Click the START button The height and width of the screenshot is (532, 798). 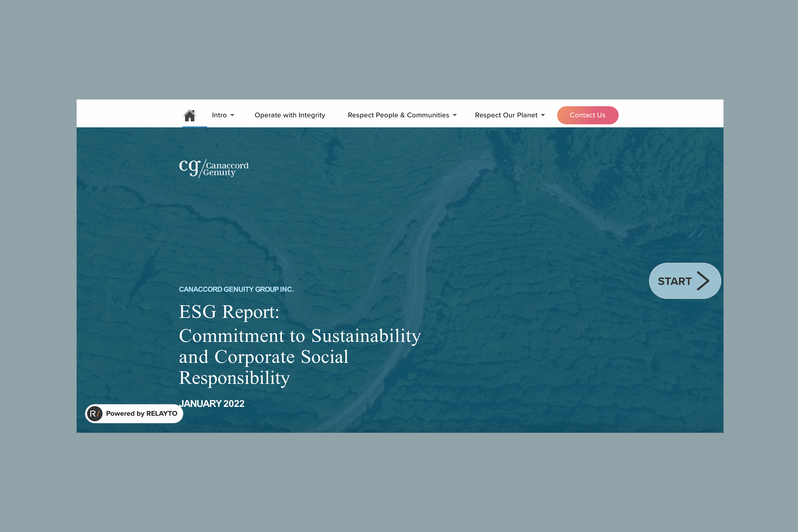[x=685, y=281]
